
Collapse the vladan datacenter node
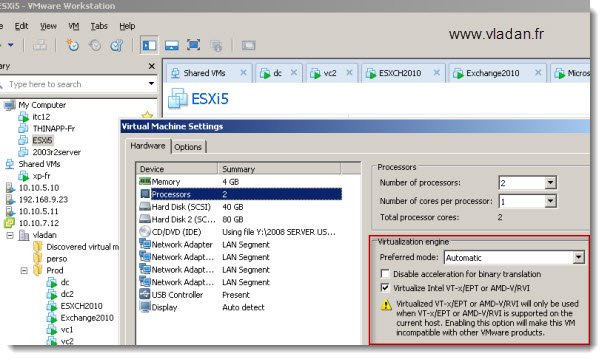10,235
